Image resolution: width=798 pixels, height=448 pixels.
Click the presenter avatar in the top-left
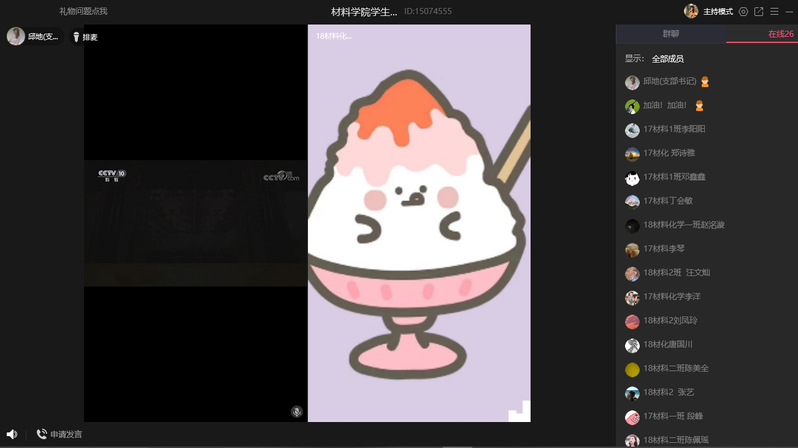point(16,36)
